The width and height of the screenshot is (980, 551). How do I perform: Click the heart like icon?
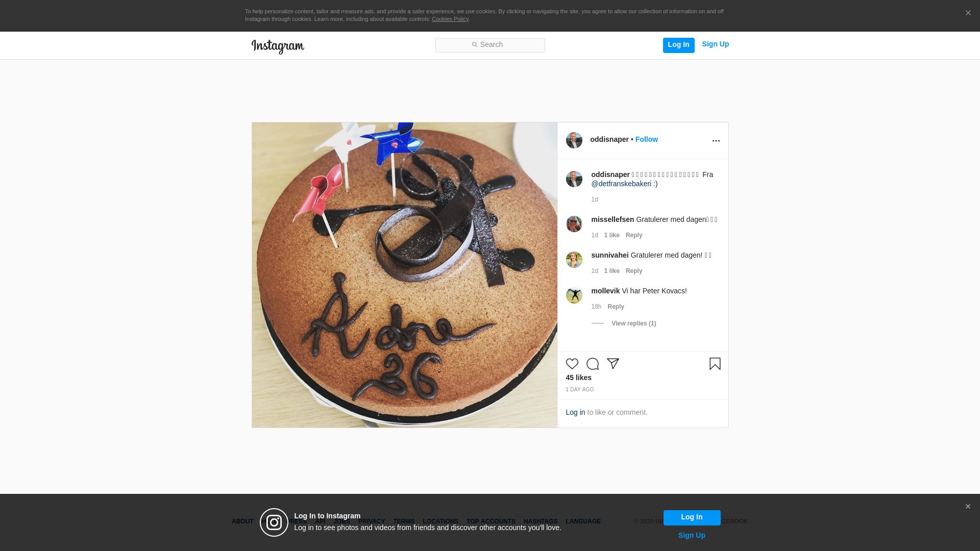(x=572, y=364)
